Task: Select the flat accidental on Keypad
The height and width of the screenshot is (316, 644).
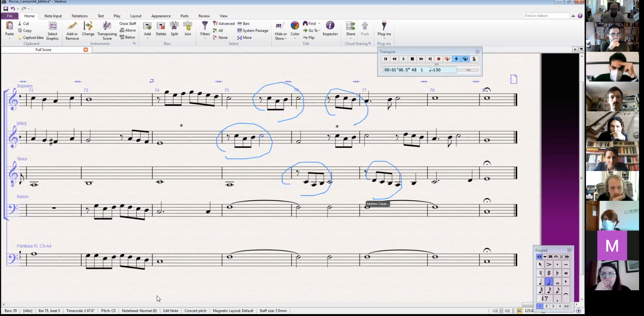Action: click(557, 273)
